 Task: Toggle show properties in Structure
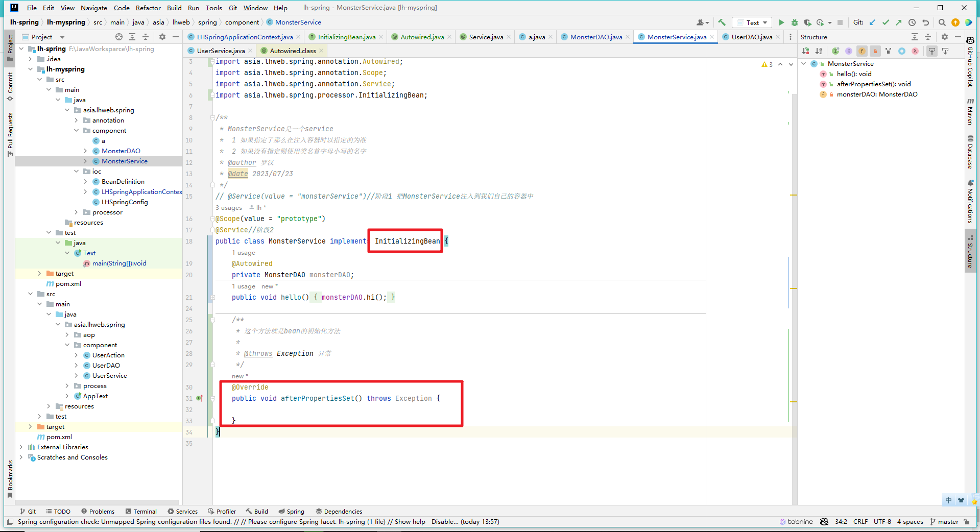(849, 51)
